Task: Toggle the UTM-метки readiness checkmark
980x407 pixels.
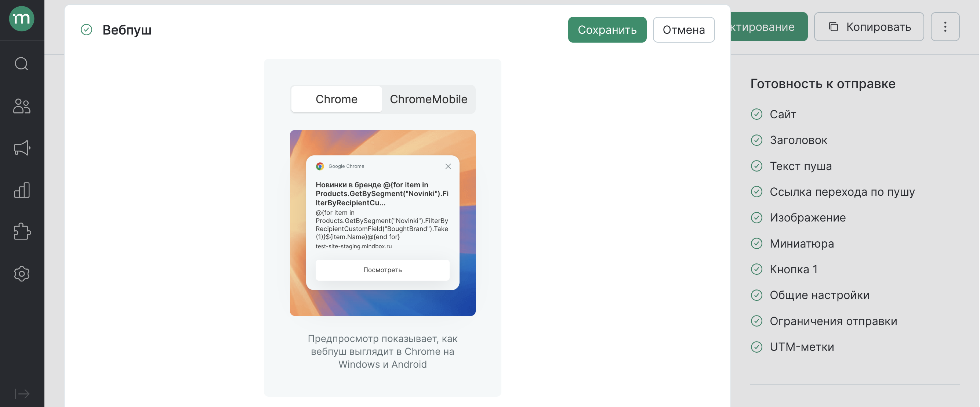Action: click(x=756, y=346)
